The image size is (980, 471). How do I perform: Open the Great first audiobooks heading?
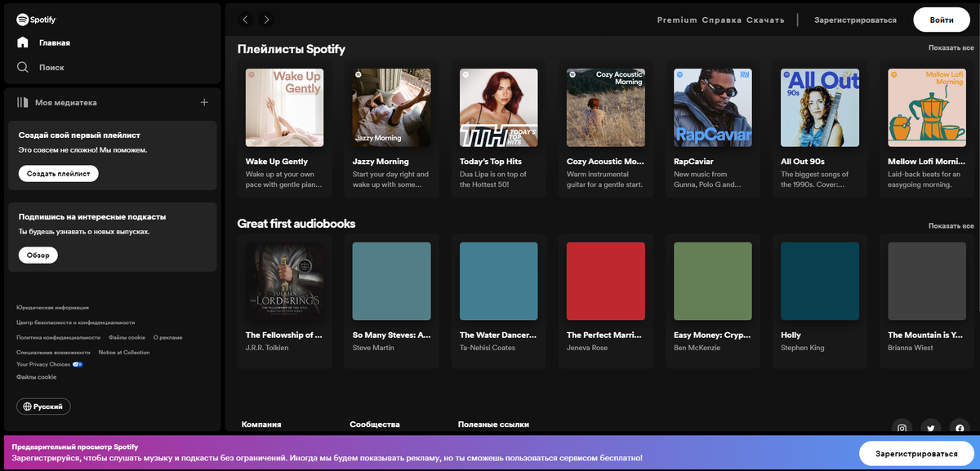click(296, 223)
